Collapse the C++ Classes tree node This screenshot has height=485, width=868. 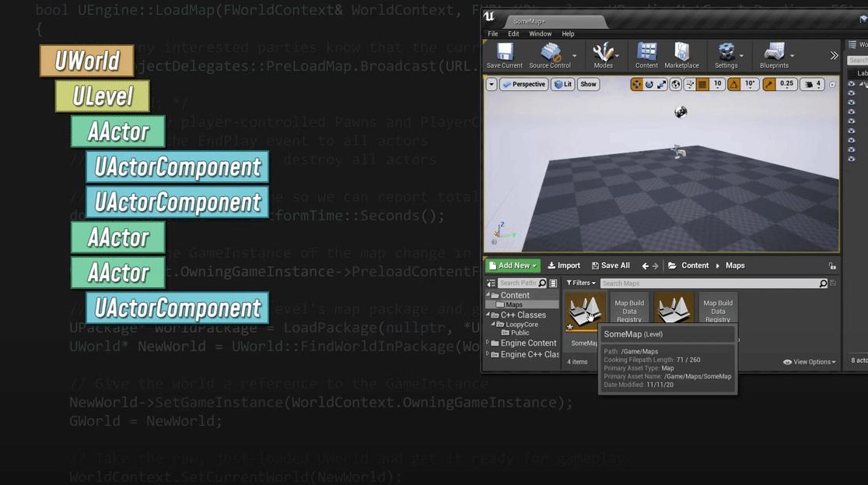pyautogui.click(x=488, y=315)
